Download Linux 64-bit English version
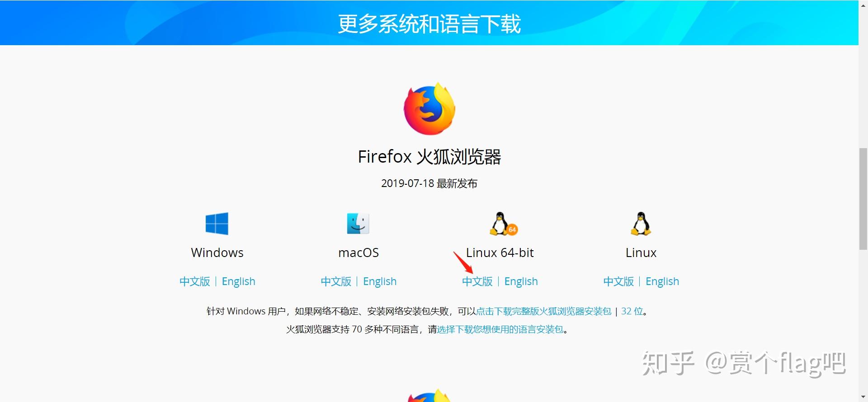The width and height of the screenshot is (868, 402). pos(521,281)
